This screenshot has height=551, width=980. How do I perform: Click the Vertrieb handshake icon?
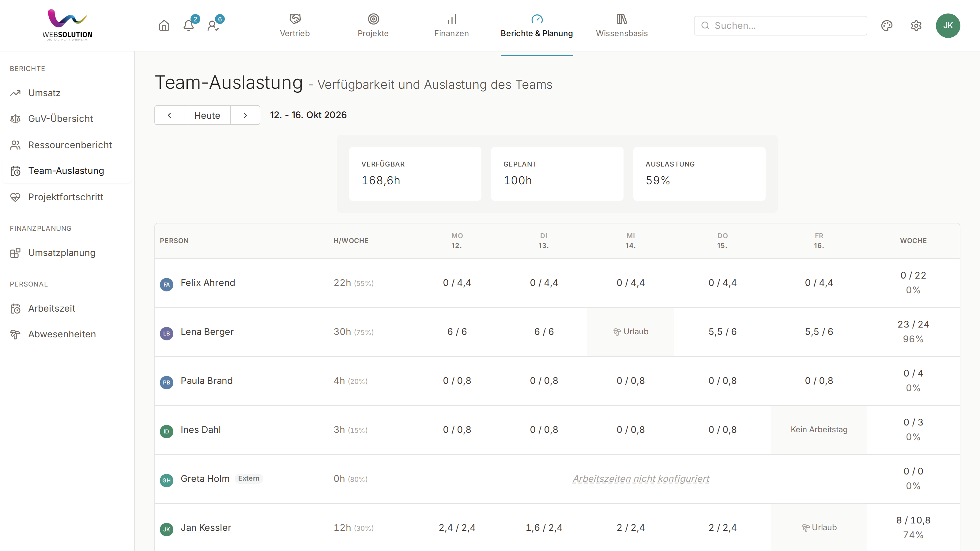tap(295, 19)
